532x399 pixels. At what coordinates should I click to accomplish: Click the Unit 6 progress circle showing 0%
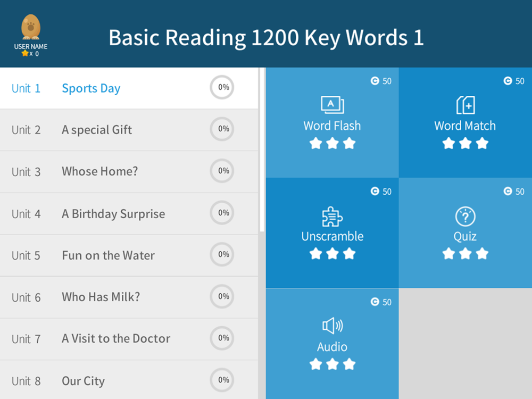[x=222, y=296]
